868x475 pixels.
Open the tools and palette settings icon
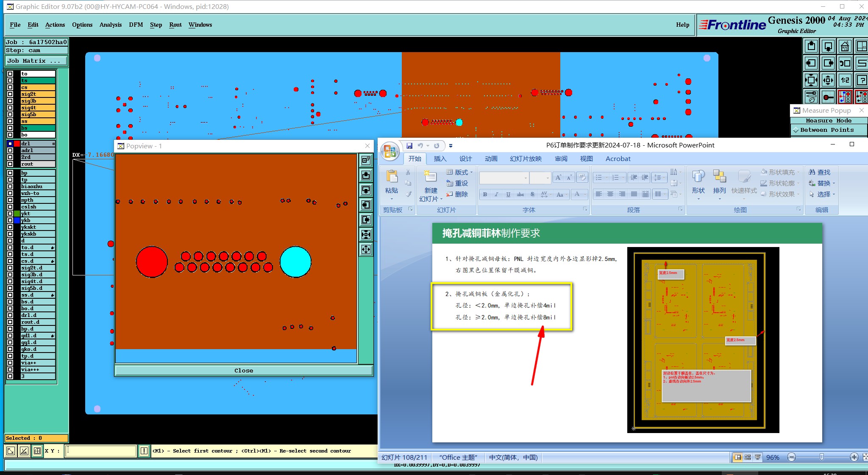[x=811, y=97]
